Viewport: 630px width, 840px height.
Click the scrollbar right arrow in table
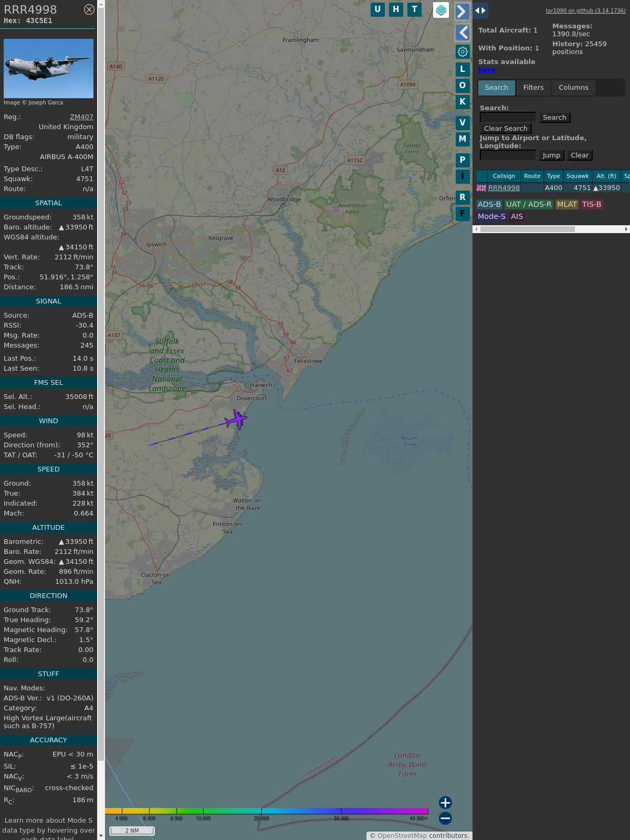tap(626, 229)
